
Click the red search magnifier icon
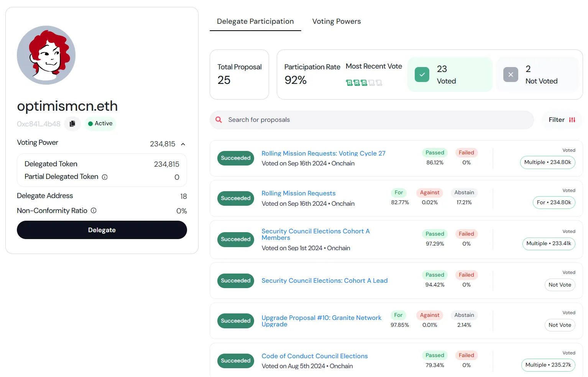[x=218, y=120]
